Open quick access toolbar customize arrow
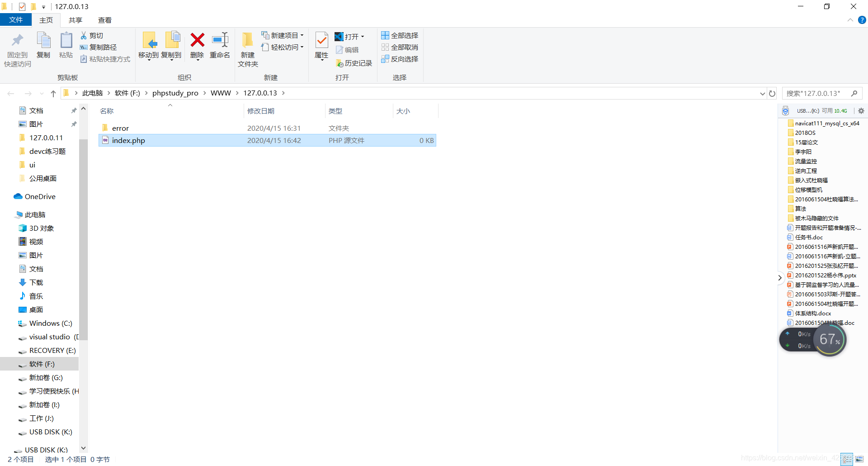Image resolution: width=868 pixels, height=466 pixels. point(43,7)
